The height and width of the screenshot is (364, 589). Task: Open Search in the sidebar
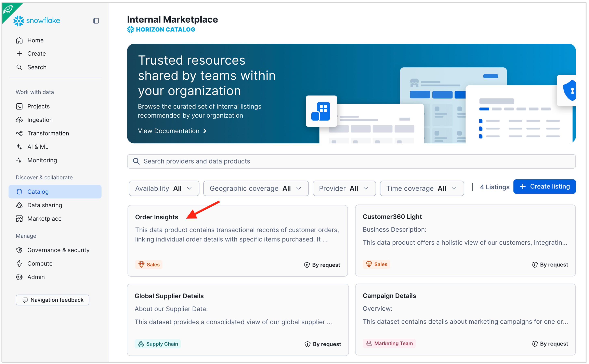[37, 67]
